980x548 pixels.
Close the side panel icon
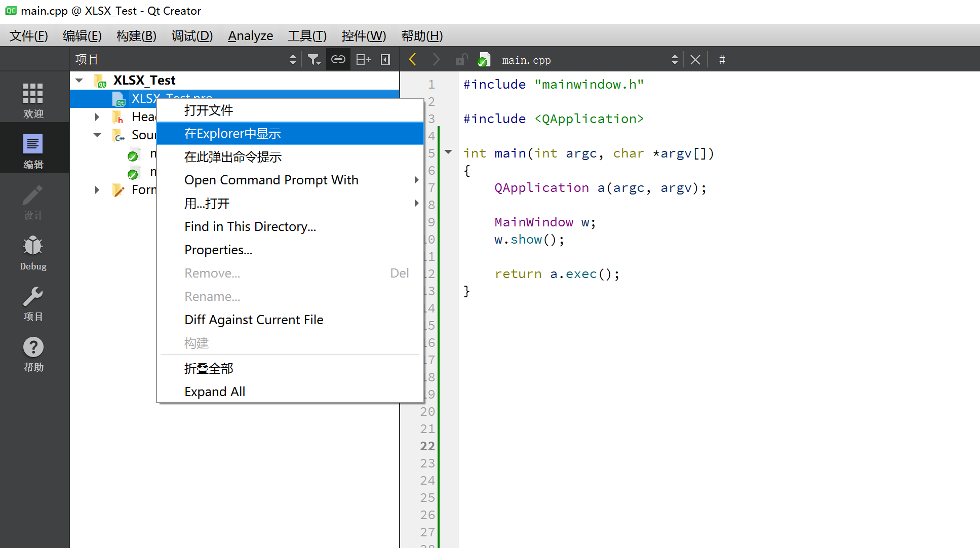[385, 60]
